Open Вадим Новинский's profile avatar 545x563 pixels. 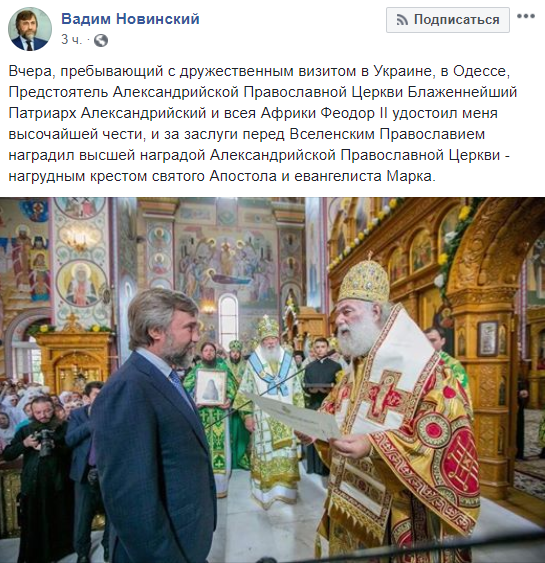pos(30,29)
